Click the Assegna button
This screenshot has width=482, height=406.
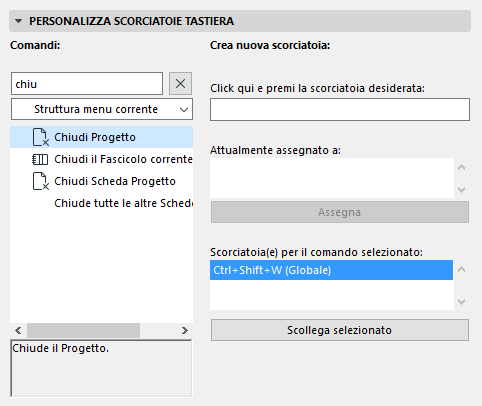click(x=340, y=212)
